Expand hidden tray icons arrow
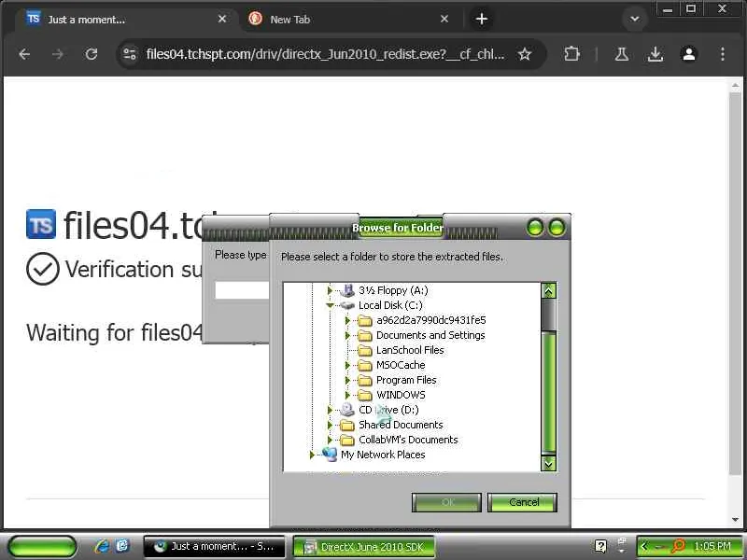The height and width of the screenshot is (560, 747). tap(644, 547)
